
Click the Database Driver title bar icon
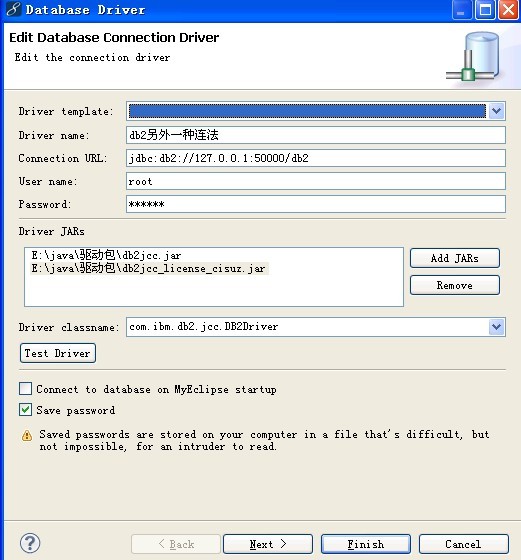point(13,9)
